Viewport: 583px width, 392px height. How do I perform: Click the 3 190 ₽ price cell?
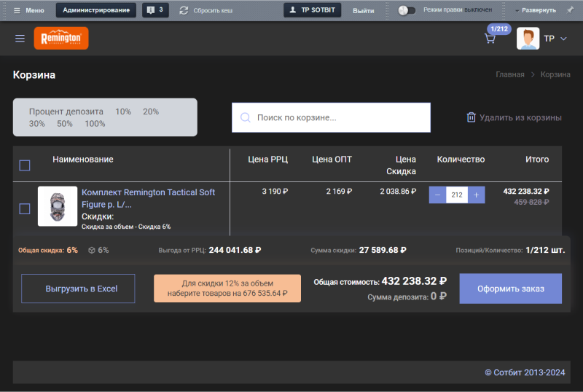pyautogui.click(x=275, y=191)
